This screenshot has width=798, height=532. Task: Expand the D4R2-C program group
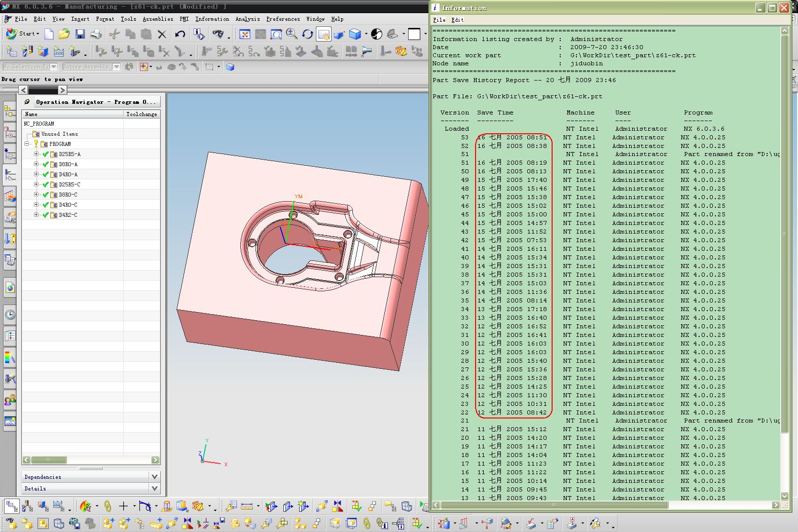(x=36, y=215)
